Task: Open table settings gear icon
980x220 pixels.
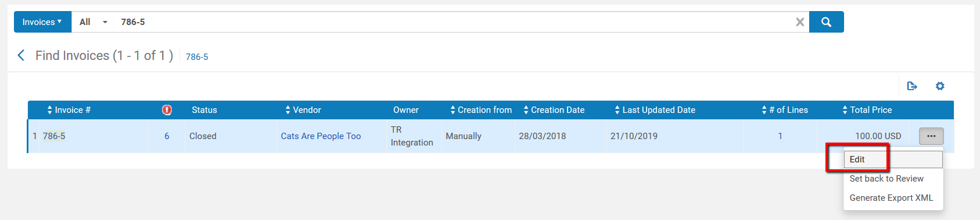Action: coord(940,86)
